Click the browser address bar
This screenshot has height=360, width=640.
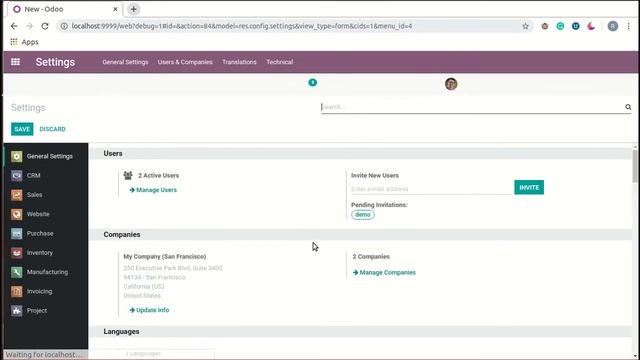point(294,26)
